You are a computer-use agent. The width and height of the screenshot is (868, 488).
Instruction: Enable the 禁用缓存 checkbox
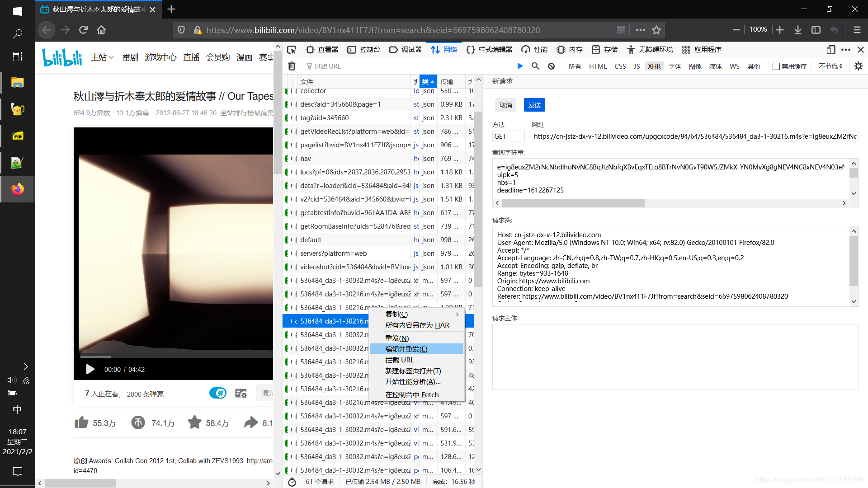click(776, 66)
